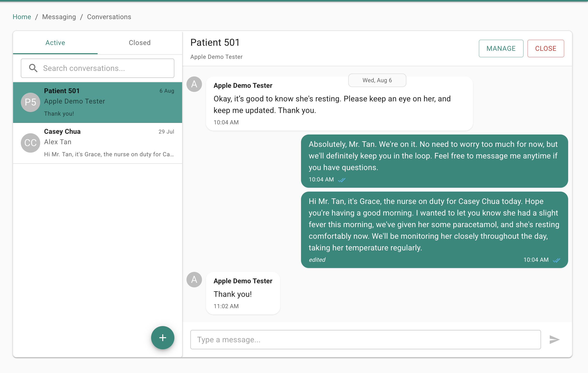Image resolution: width=588 pixels, height=373 pixels.
Task: Click the Type a message input box
Action: (365, 339)
